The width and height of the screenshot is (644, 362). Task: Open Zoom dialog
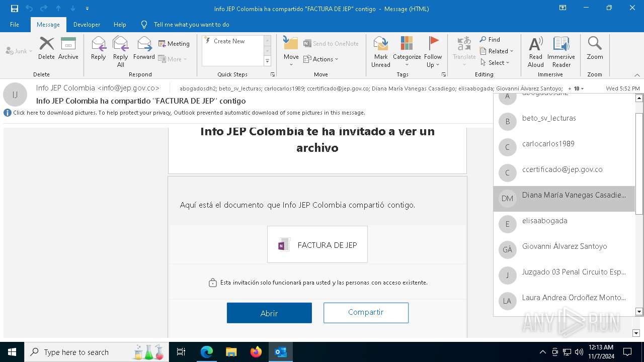tap(595, 48)
